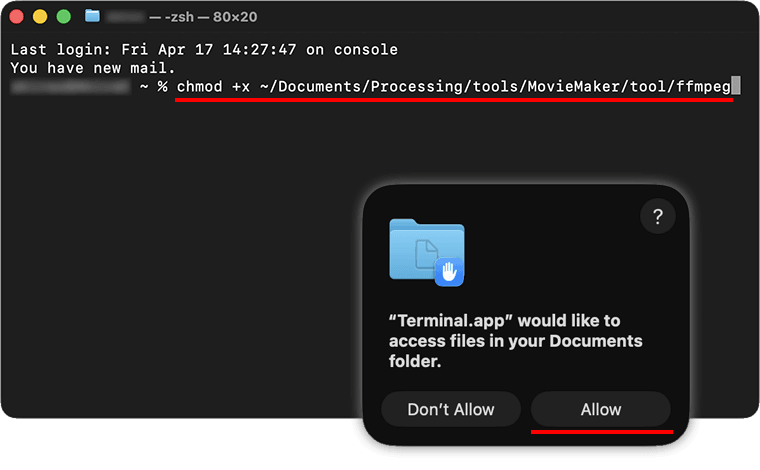
Task: Click the word ffmpeg in the command path
Action: (x=702, y=87)
